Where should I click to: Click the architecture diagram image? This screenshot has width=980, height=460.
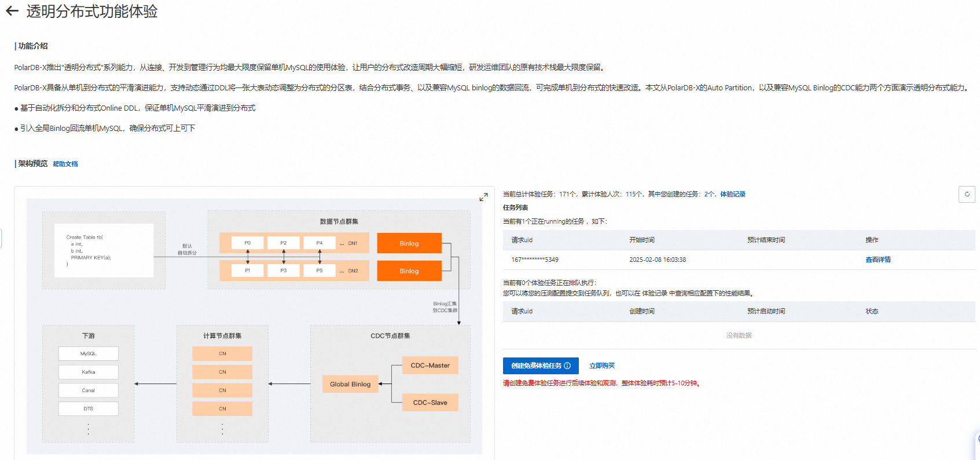(x=254, y=326)
